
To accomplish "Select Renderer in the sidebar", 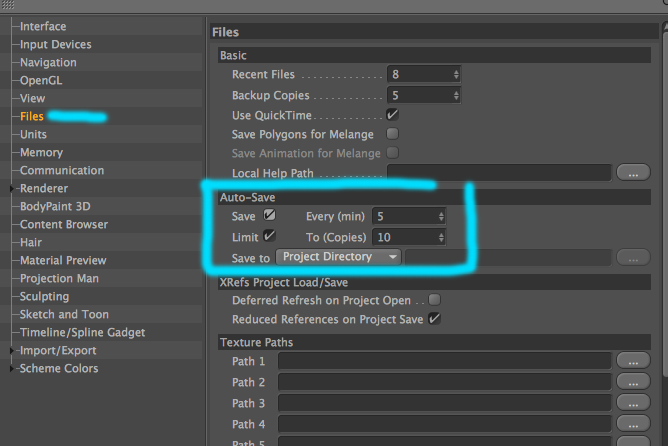I will (x=44, y=188).
